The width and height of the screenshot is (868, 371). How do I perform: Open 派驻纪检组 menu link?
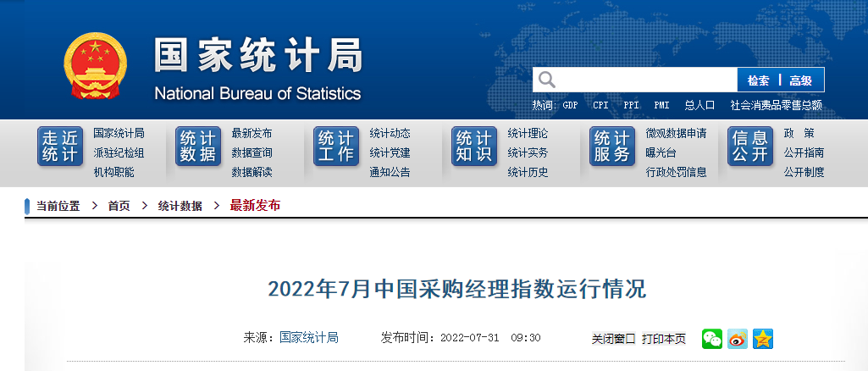[119, 152]
